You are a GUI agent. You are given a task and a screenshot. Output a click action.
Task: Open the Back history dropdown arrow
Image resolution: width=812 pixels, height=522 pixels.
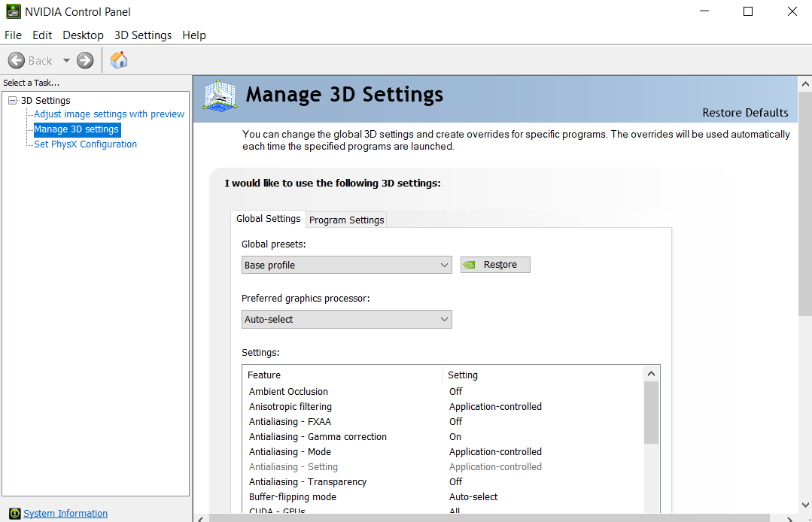(x=66, y=60)
